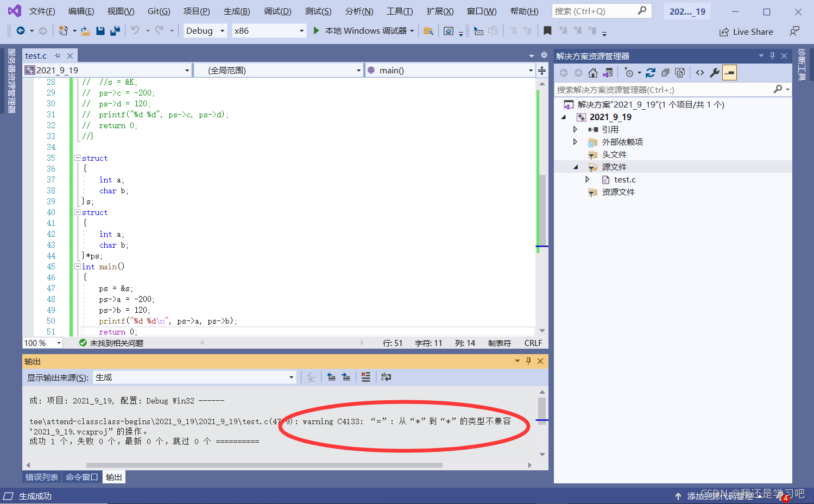The image size is (814, 504).
Task: Save current file with floppy disk icon
Action: [x=100, y=31]
